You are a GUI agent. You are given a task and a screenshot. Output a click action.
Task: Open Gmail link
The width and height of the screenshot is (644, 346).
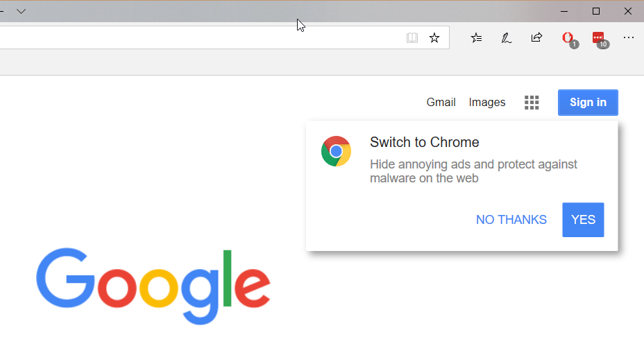441,103
